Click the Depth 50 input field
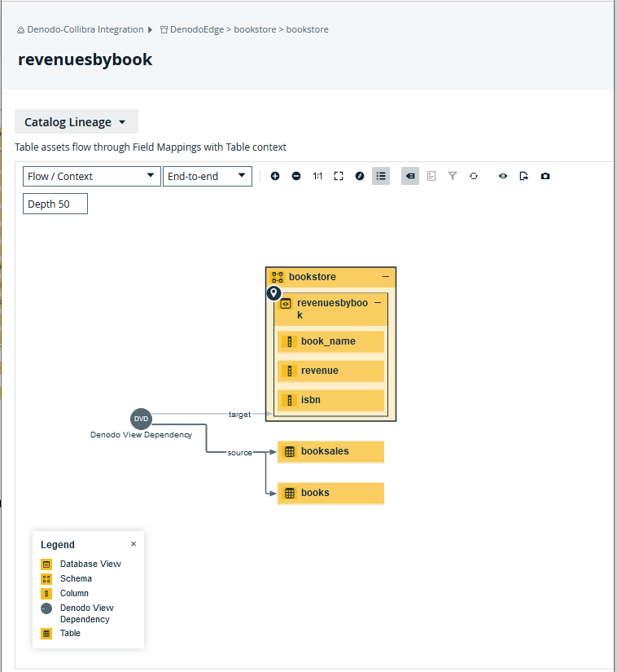 click(x=55, y=204)
